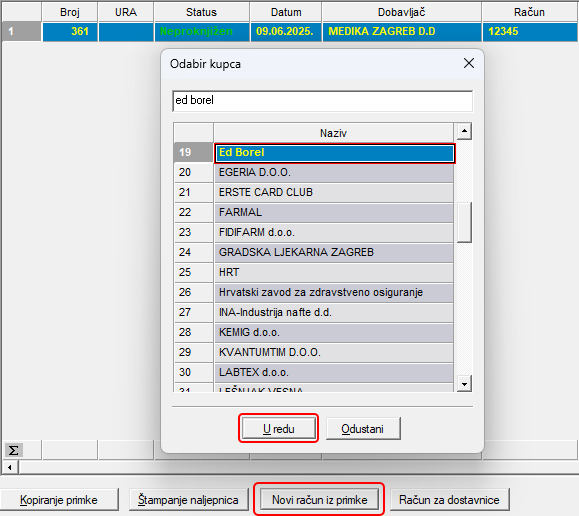This screenshot has height=516, width=579.
Task: Click the Novi račun iz primke button
Action: 319,499
